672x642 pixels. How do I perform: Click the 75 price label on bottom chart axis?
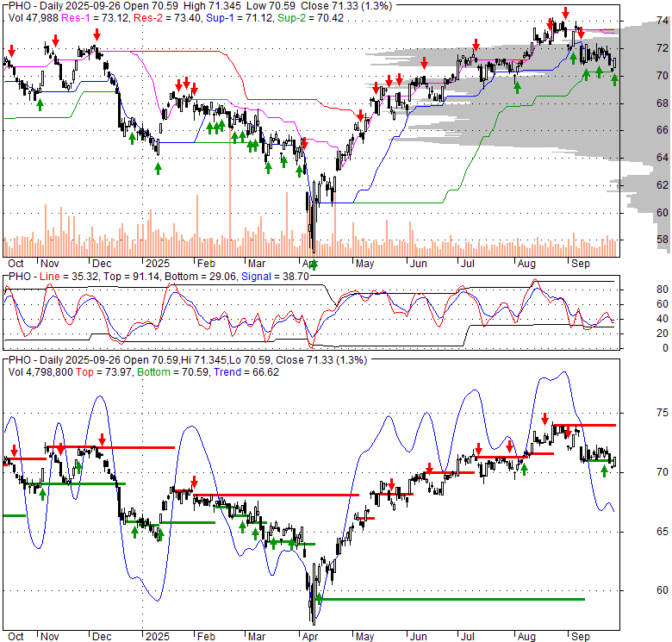663,413
